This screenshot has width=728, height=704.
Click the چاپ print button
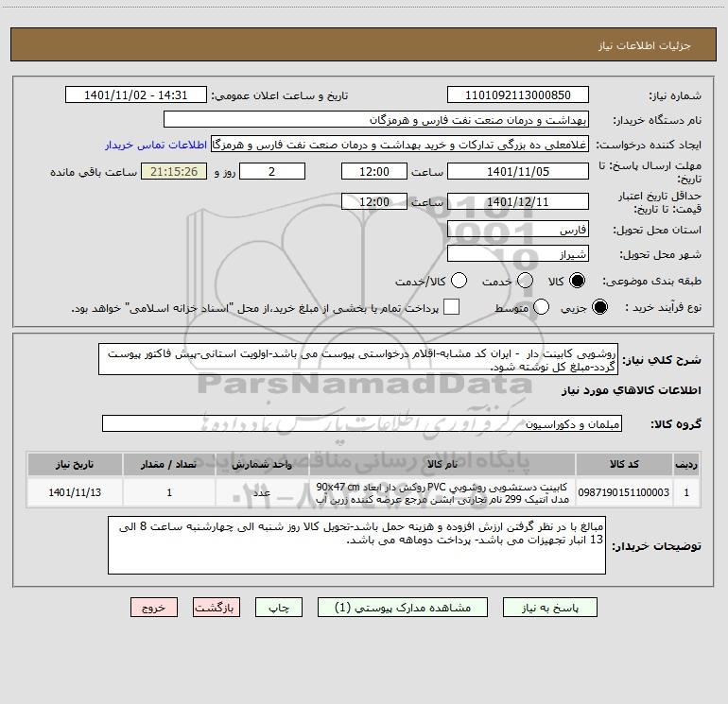tap(279, 608)
